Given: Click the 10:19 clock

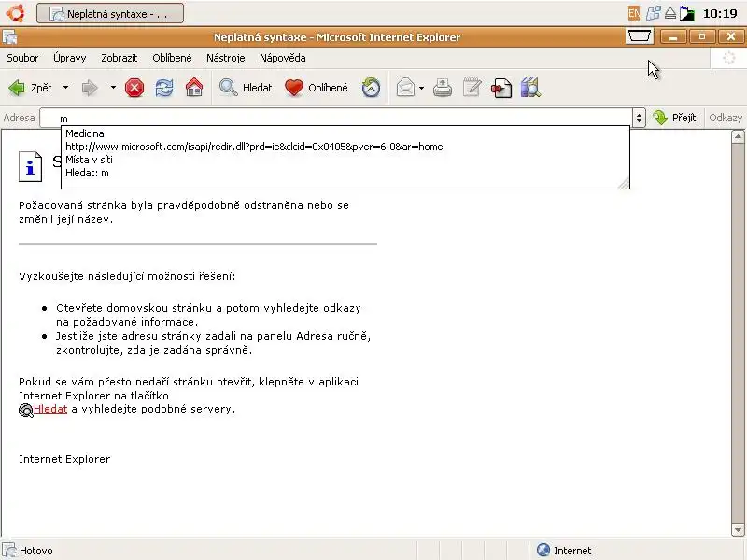Looking at the screenshot, I should 720,13.
